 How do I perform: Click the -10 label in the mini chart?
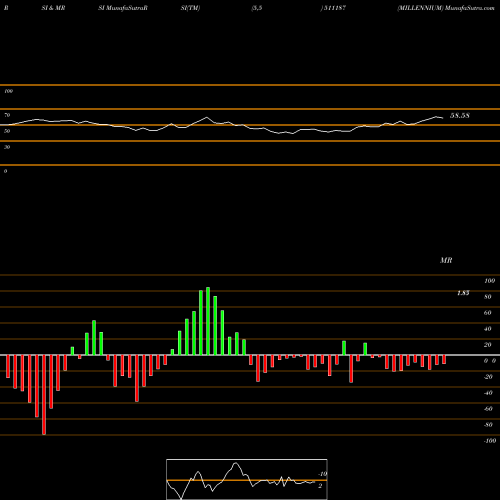point(323,474)
